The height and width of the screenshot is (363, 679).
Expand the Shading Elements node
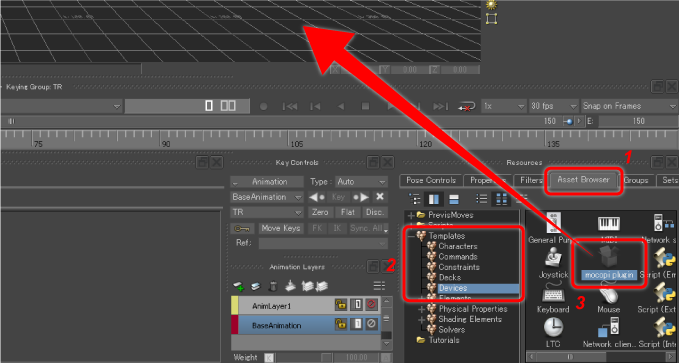tap(421, 320)
